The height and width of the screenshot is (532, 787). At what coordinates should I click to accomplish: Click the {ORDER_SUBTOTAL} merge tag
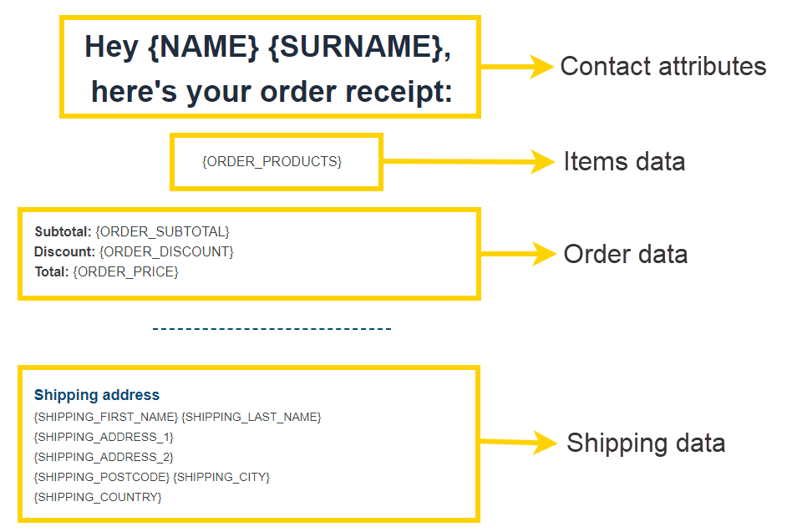[162, 231]
